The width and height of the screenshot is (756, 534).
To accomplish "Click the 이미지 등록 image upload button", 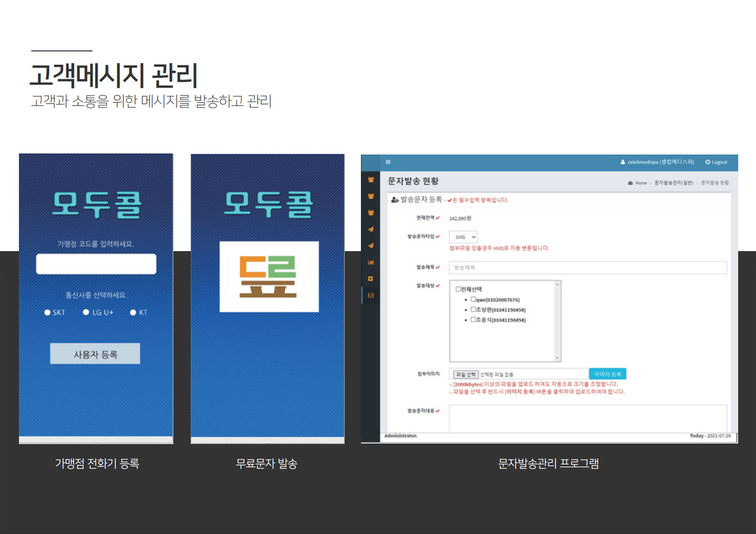I will coord(608,373).
